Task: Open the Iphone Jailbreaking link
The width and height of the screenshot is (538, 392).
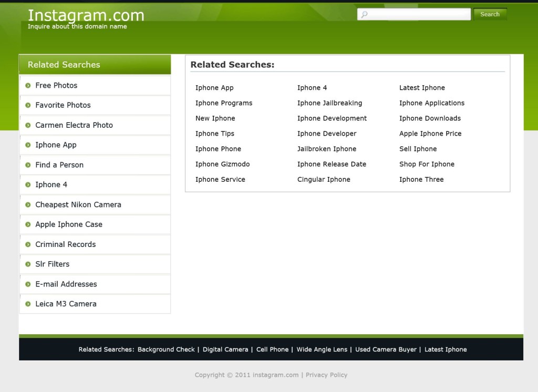Action: pos(329,103)
